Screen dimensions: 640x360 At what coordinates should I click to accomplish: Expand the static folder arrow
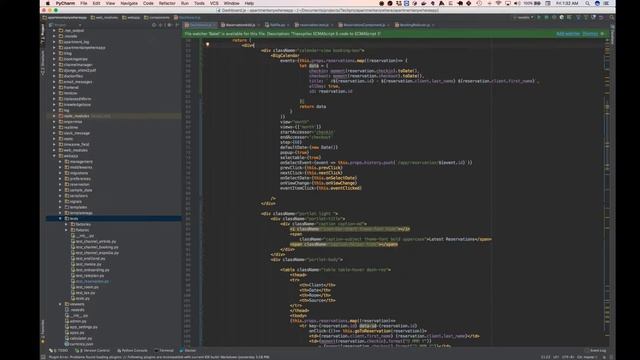[54, 139]
